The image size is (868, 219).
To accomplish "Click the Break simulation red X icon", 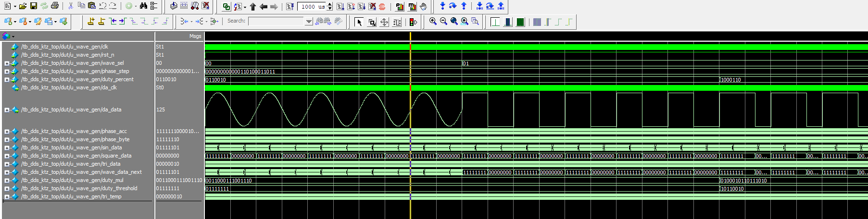I will coord(206,6).
